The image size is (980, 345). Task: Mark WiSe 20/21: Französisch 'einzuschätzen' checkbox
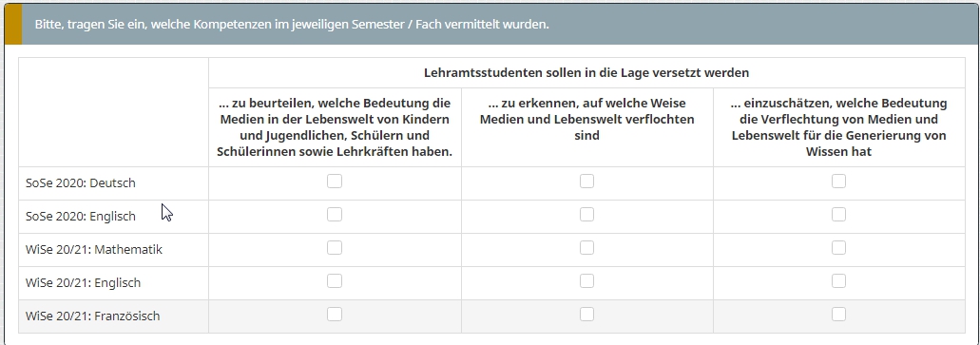click(838, 314)
